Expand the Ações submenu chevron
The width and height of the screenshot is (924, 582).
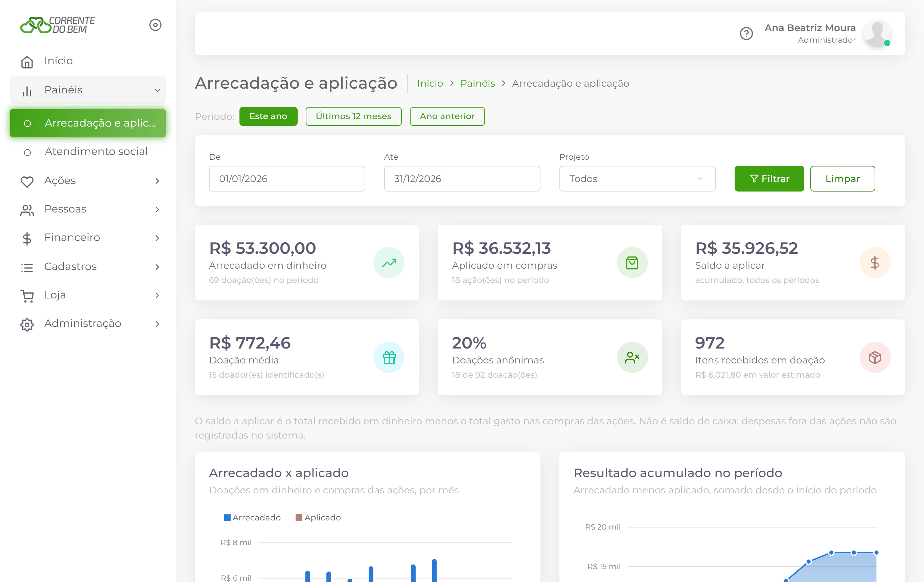point(157,181)
